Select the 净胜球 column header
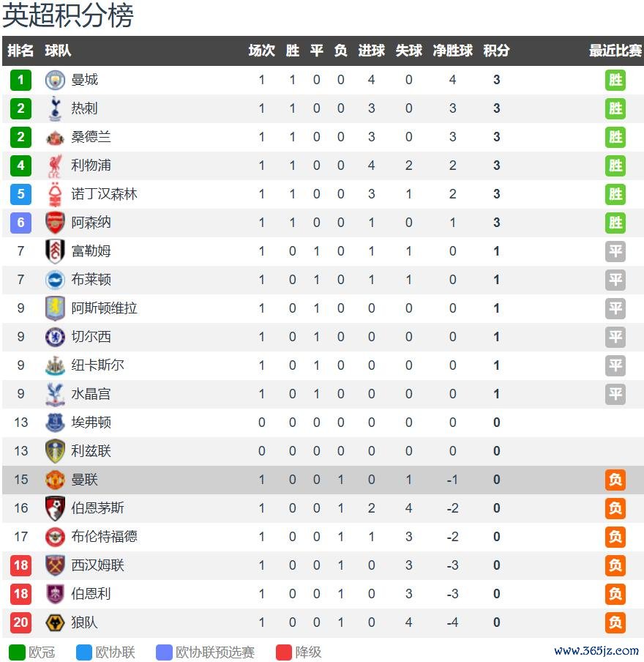 [x=452, y=51]
